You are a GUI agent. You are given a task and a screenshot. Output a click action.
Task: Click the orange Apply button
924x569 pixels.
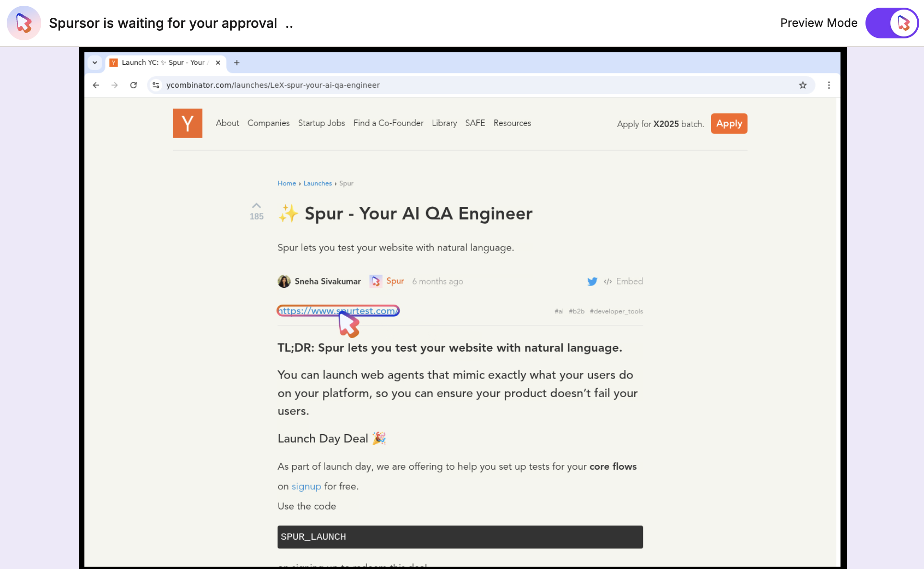(728, 124)
